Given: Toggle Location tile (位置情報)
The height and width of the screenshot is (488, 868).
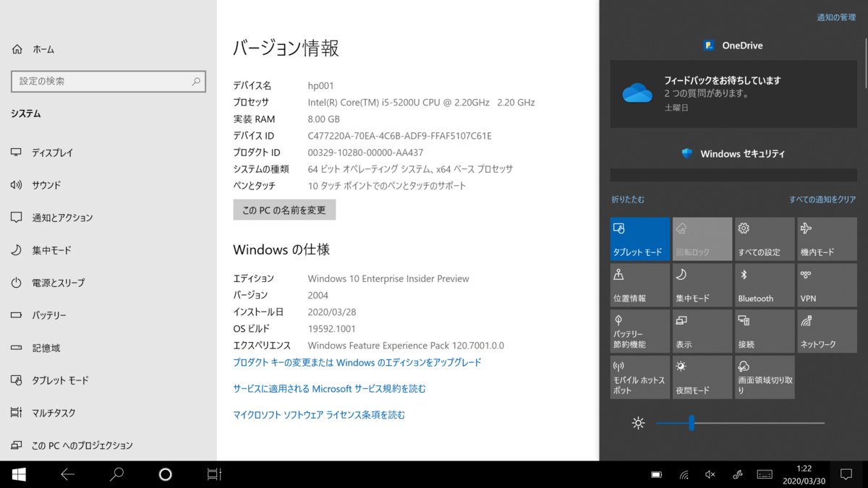Looking at the screenshot, I should tap(639, 285).
